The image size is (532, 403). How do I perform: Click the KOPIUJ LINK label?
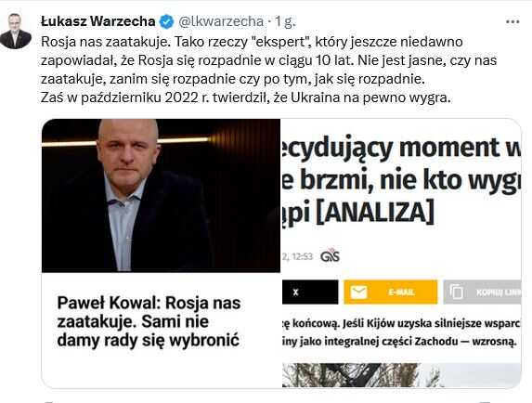(x=498, y=292)
